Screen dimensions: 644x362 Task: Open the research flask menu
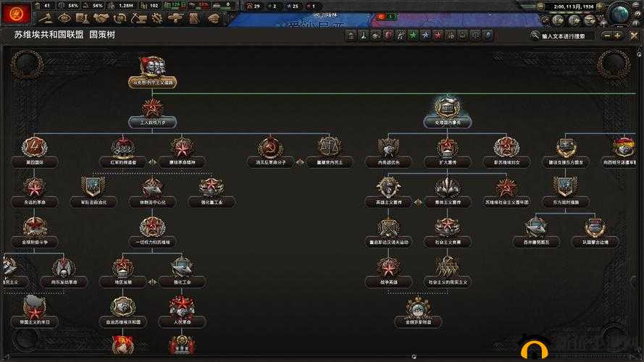coord(83,17)
